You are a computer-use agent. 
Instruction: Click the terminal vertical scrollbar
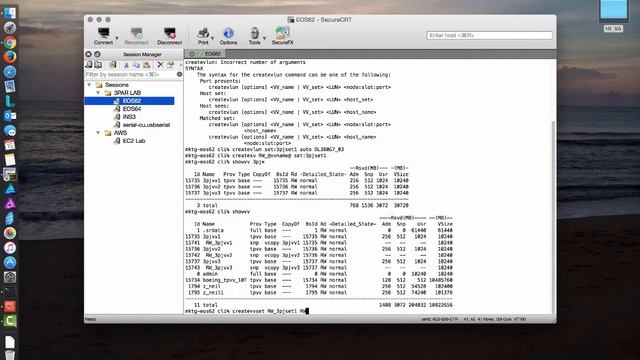553,216
